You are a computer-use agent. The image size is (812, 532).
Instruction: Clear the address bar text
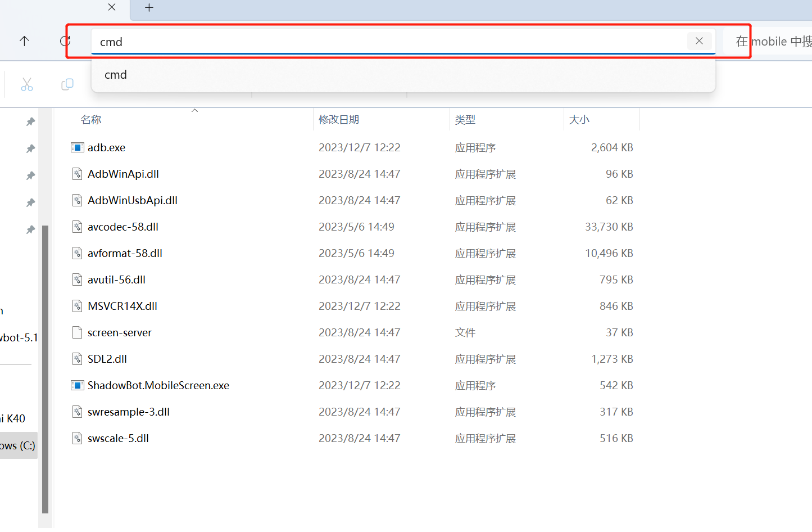point(699,41)
